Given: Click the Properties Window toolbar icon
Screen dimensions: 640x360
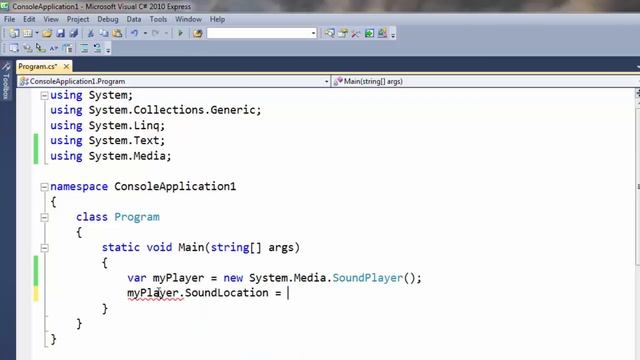Looking at the screenshot, I should point(342,33).
